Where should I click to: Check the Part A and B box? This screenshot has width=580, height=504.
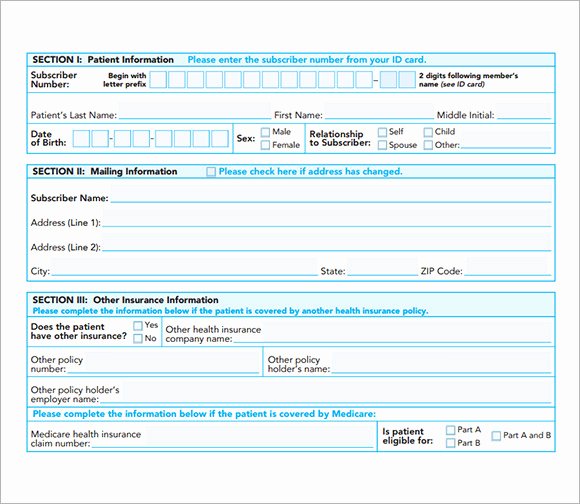(x=496, y=436)
